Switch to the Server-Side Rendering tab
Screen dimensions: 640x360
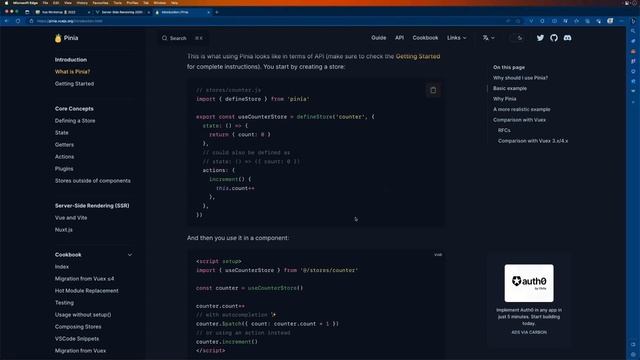pyautogui.click(x=122, y=12)
